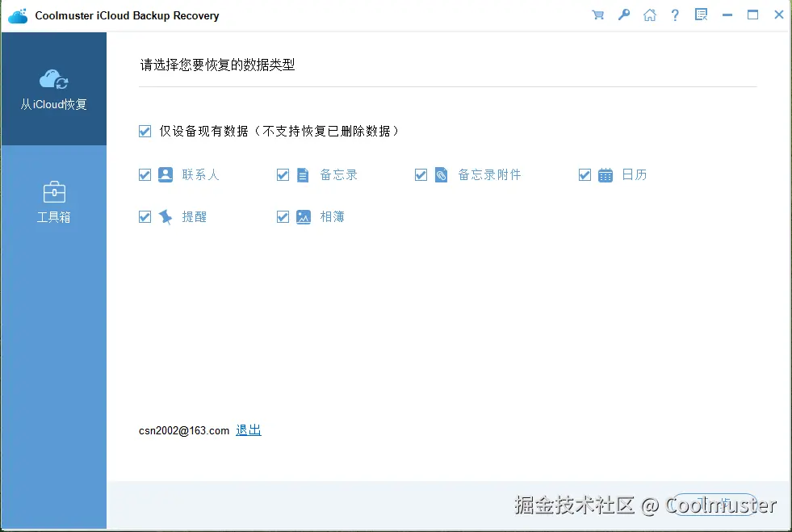
Task: Open registration via the key icon
Action: 623,15
